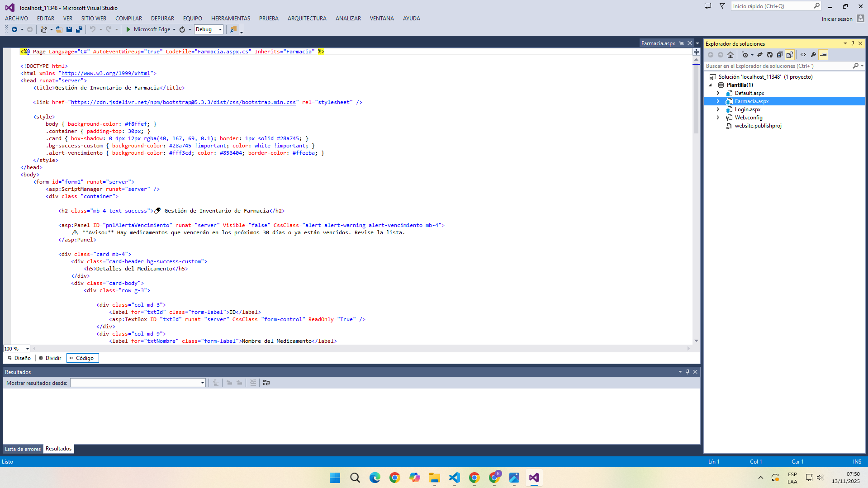
Task: Click Iniciar sesión link
Action: pyautogui.click(x=837, y=19)
